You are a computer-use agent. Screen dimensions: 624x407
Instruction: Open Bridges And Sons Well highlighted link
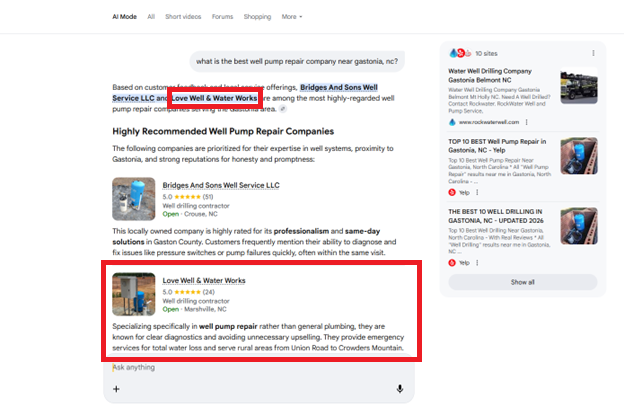tap(339, 88)
